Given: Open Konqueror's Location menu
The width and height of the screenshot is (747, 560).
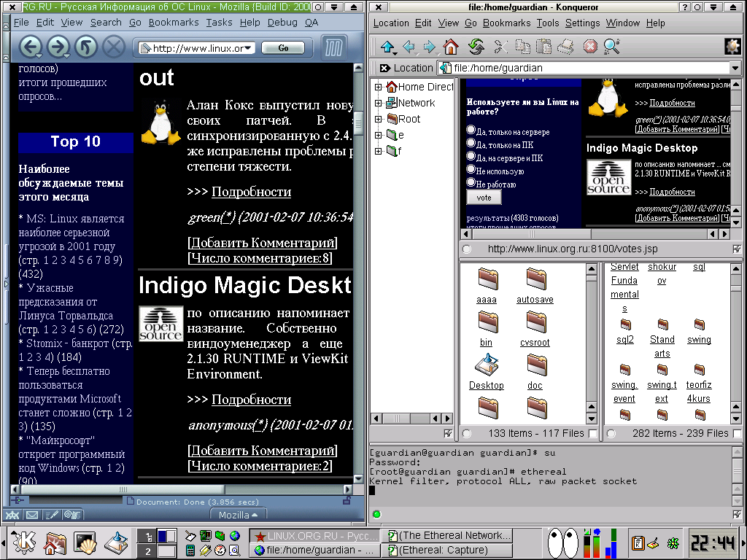Looking at the screenshot, I should [x=391, y=23].
